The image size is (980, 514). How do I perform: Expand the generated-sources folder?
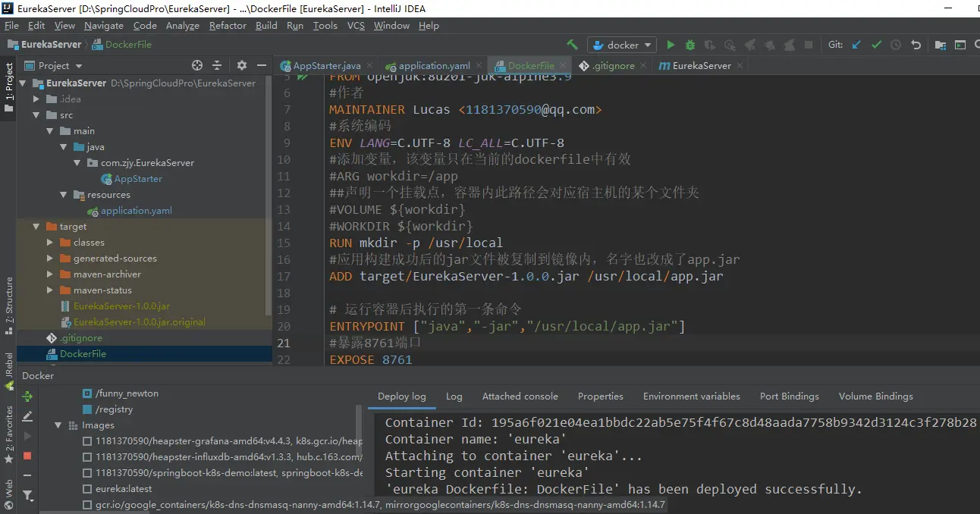pyautogui.click(x=50, y=259)
